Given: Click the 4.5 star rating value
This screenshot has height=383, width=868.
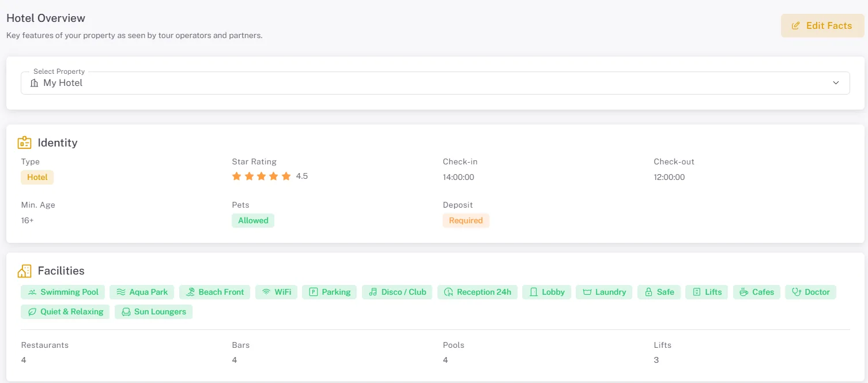Looking at the screenshot, I should (x=302, y=177).
